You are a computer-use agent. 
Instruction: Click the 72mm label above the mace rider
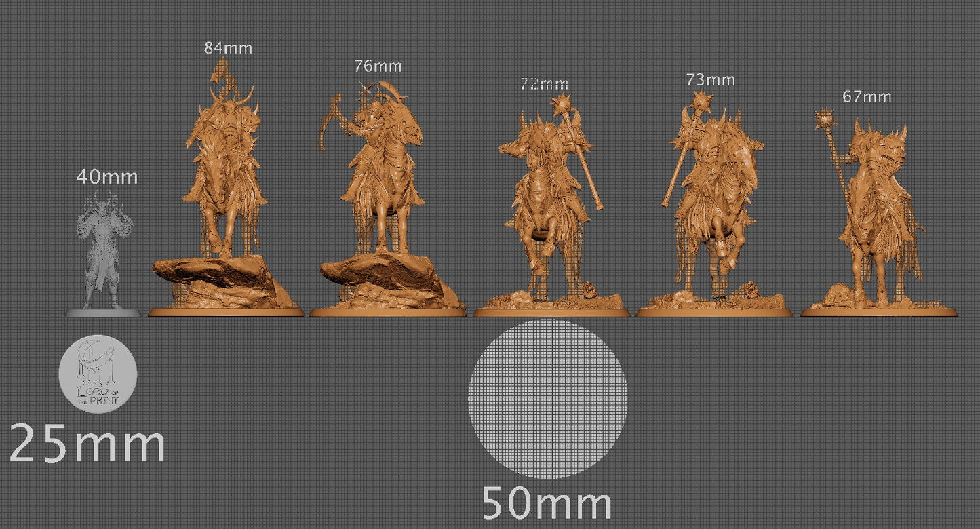click(x=544, y=84)
